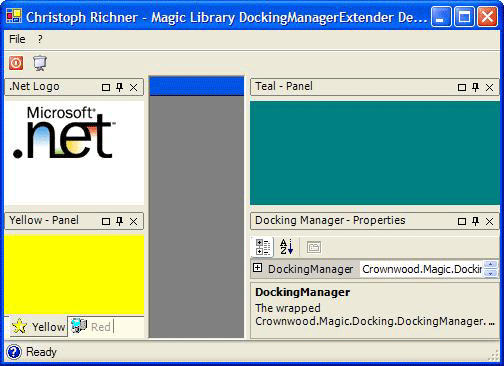Image resolution: width=504 pixels, height=366 pixels.
Task: Click the Yellow - Panel title
Action: tap(44, 220)
